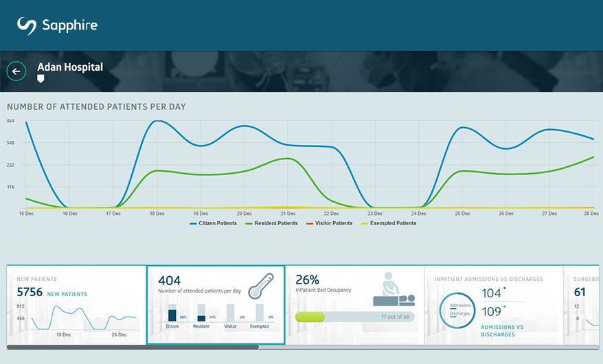Click the bed occupancy progress bar
The width and height of the screenshot is (603, 364).
(x=354, y=317)
